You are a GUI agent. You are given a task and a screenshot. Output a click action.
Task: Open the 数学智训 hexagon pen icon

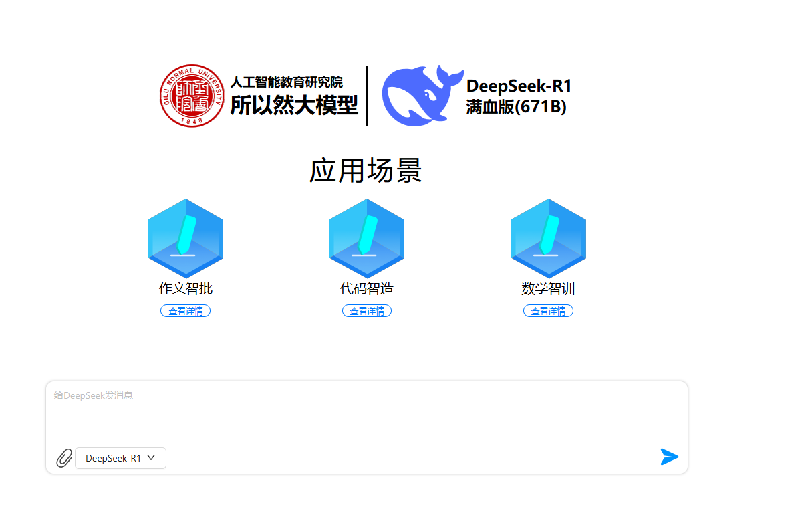548,237
